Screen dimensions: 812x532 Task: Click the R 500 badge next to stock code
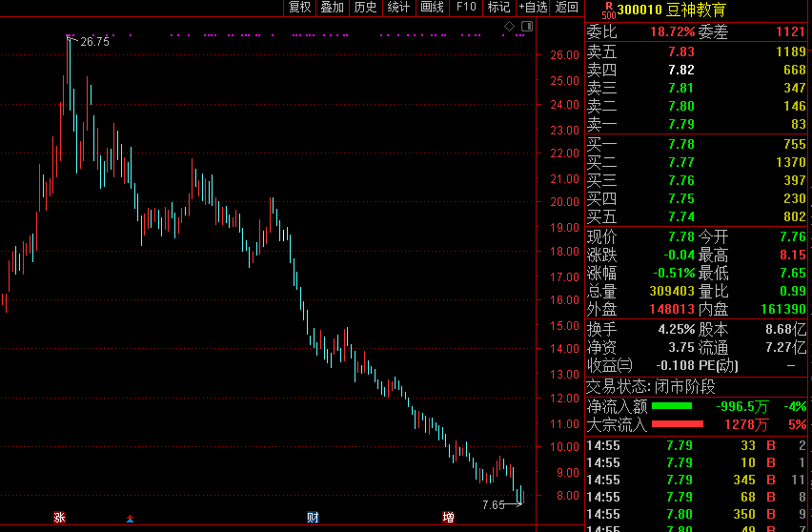tap(609, 9)
